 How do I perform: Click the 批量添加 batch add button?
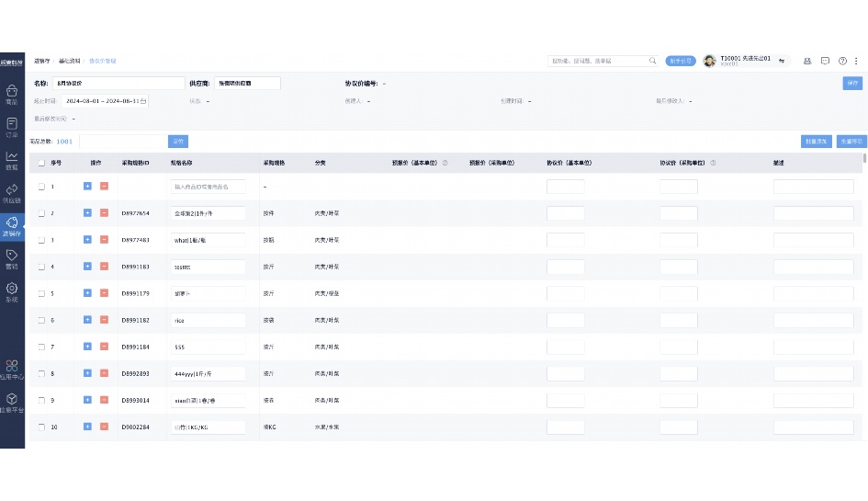(x=817, y=142)
